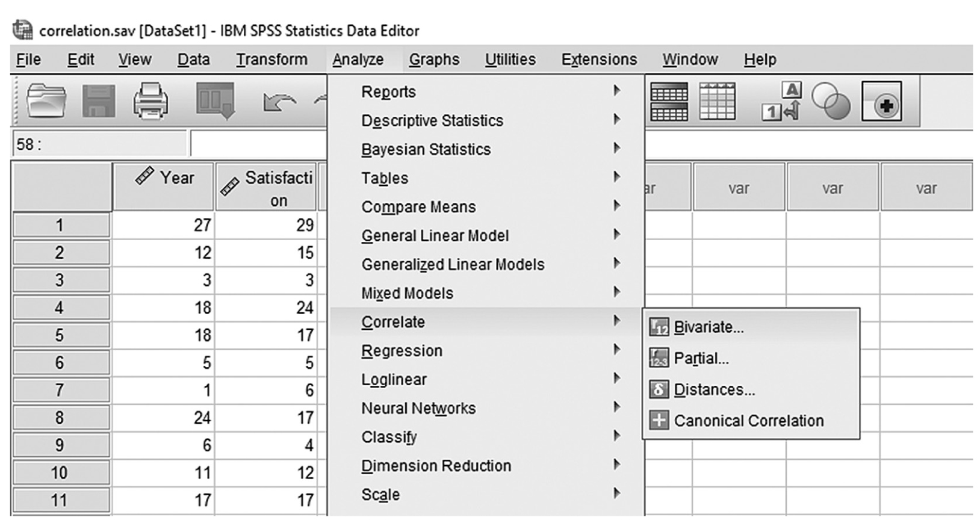
Task: Click the Select Cases grid icon
Action: click(x=717, y=101)
